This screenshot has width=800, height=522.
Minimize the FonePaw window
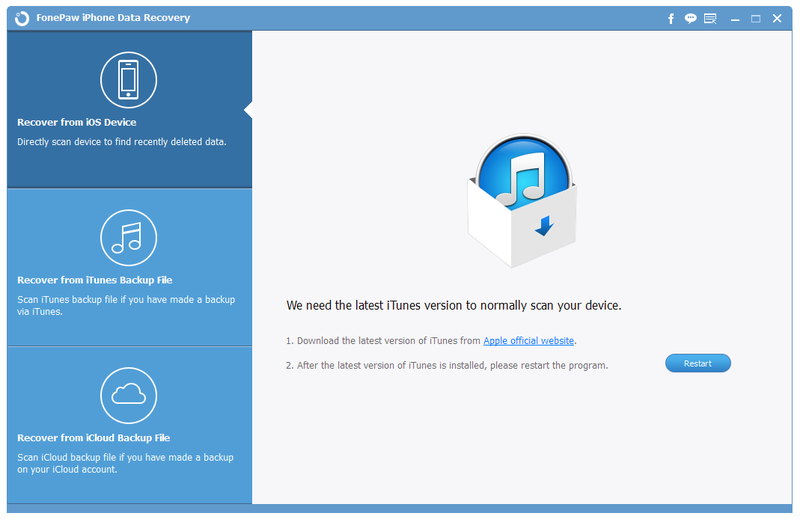(x=735, y=19)
